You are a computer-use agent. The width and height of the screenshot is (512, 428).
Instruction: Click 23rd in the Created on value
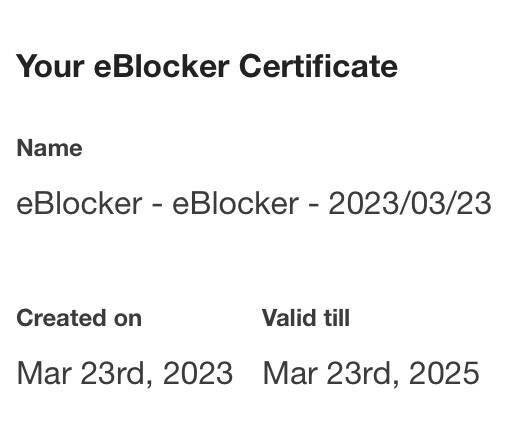pos(117,373)
